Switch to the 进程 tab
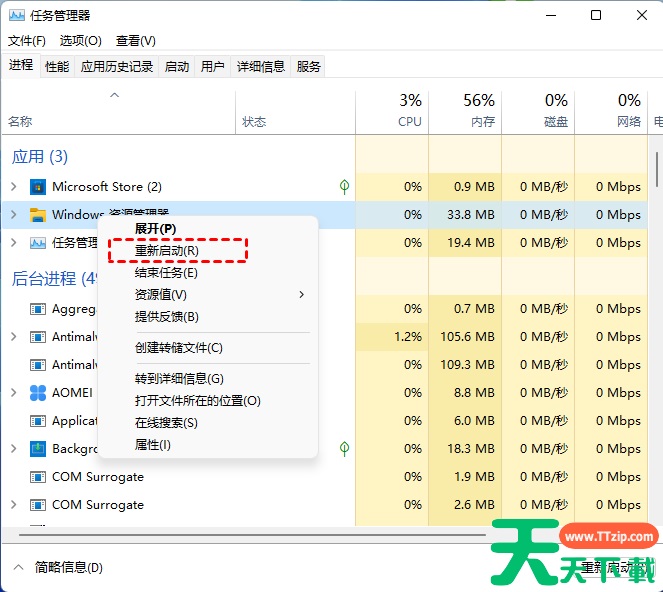 pyautogui.click(x=21, y=65)
